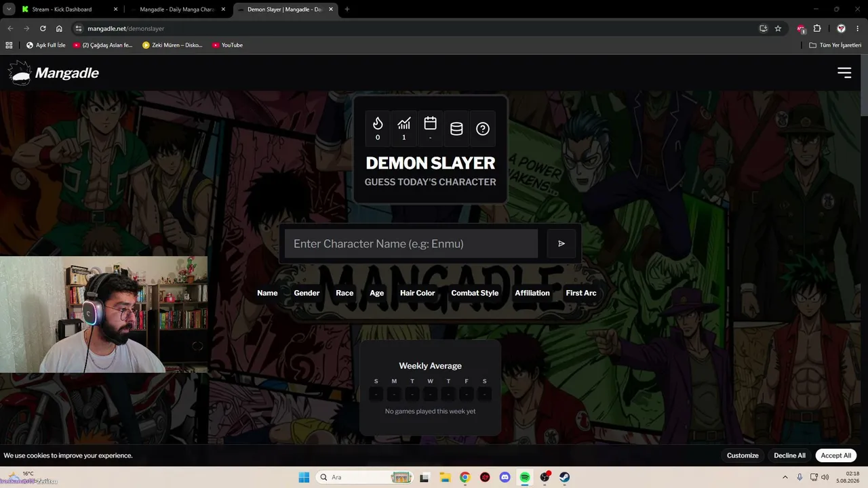Image resolution: width=868 pixels, height=488 pixels.
Task: Click the Affiliation column header
Action: coord(532,293)
